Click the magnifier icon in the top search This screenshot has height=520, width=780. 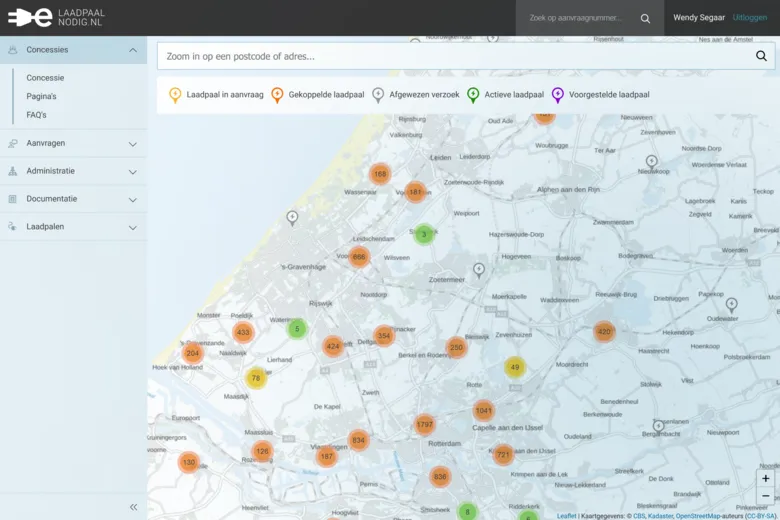tap(645, 18)
